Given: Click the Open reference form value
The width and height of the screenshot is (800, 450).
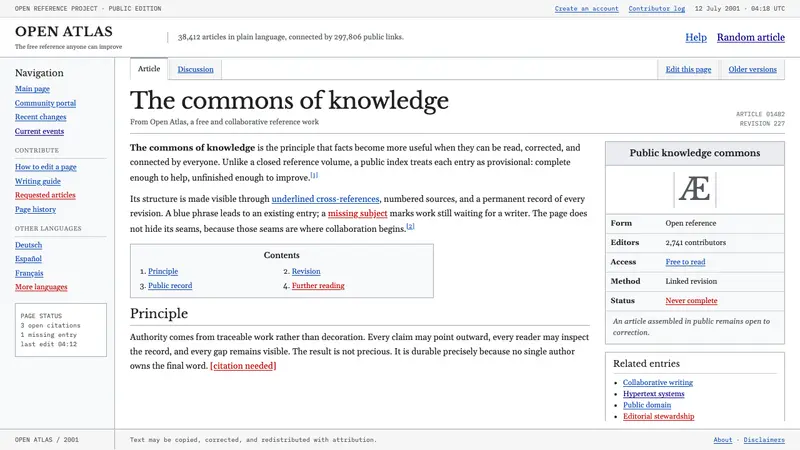Looking at the screenshot, I should 690,223.
